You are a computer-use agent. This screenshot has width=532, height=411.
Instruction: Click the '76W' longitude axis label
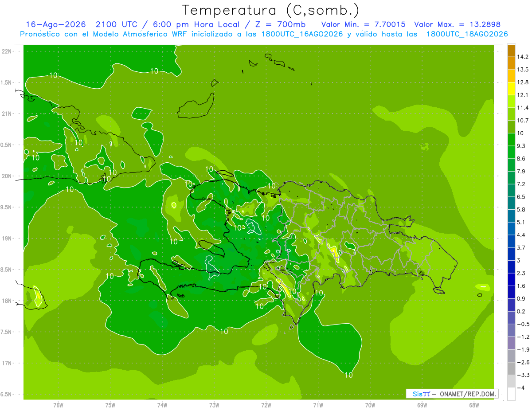click(x=58, y=405)
